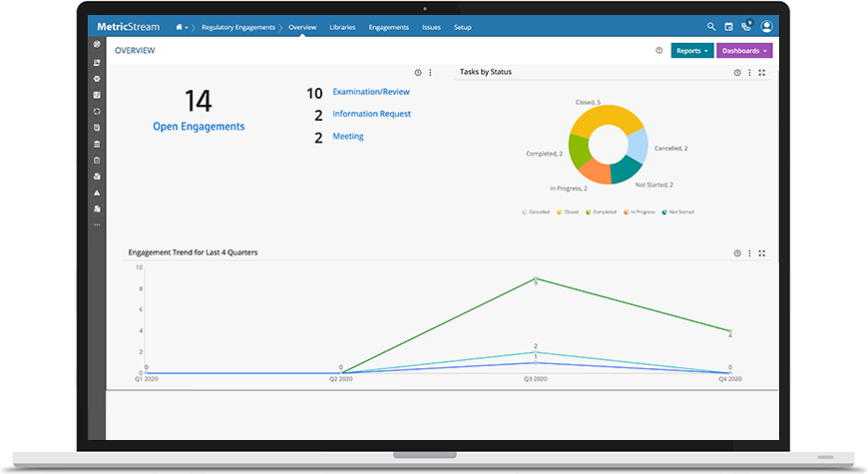
Task: Click the triangle warning icon in sidebar
Action: point(97,193)
